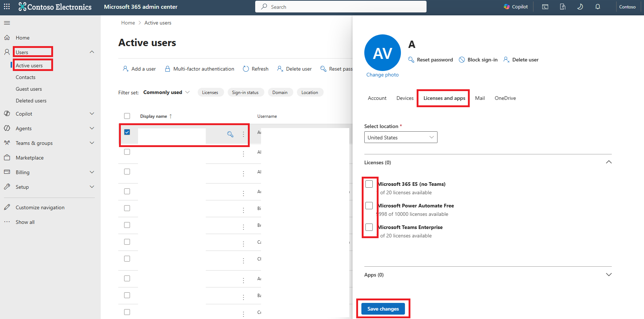Open the notifications bell
Image resolution: width=644 pixels, height=319 pixels.
point(598,7)
